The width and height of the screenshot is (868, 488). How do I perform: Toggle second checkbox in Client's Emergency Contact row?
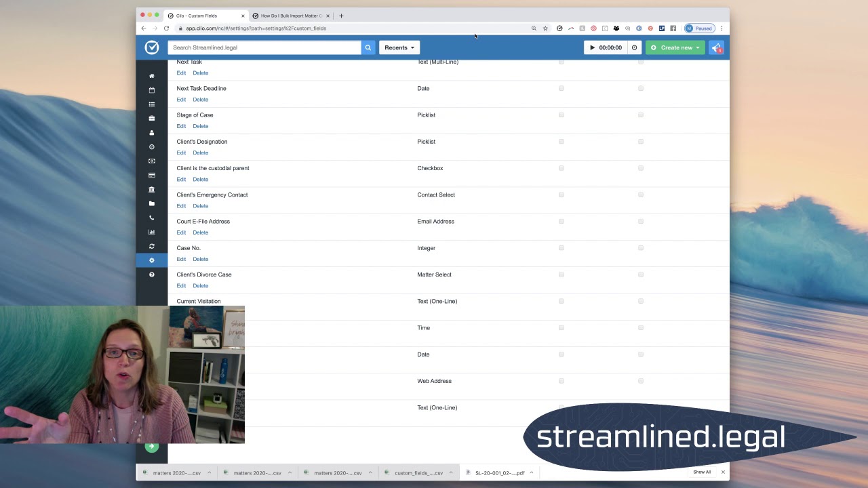641,195
